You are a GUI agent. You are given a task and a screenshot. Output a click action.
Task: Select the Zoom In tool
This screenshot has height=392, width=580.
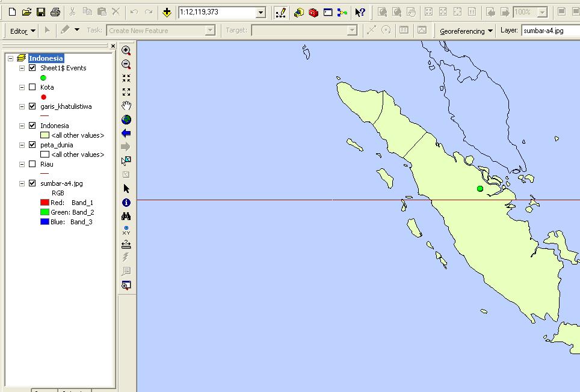[126, 51]
